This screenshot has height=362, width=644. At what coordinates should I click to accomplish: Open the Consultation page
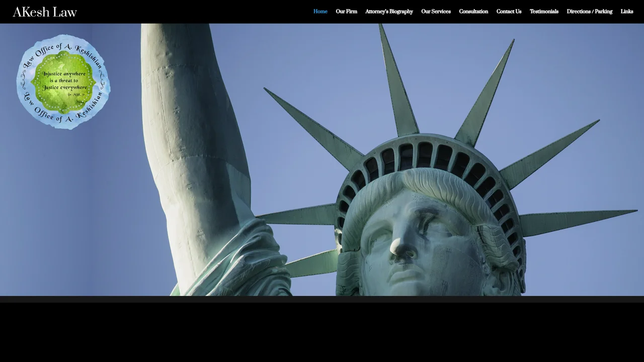click(473, 12)
